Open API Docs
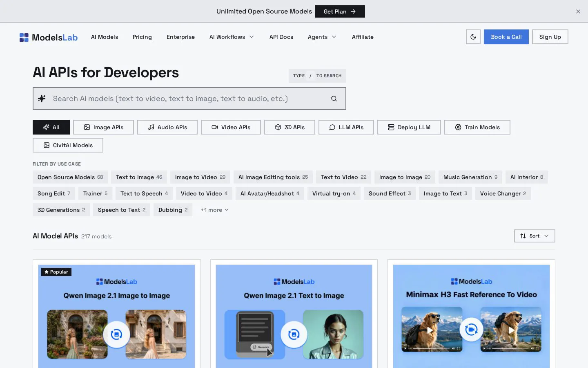This screenshot has width=588, height=368. [281, 37]
